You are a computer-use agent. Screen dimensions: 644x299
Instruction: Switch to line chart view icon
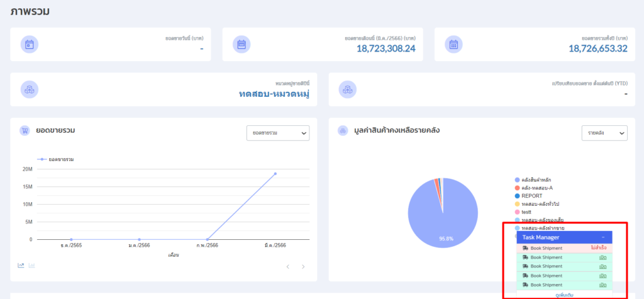(21, 266)
